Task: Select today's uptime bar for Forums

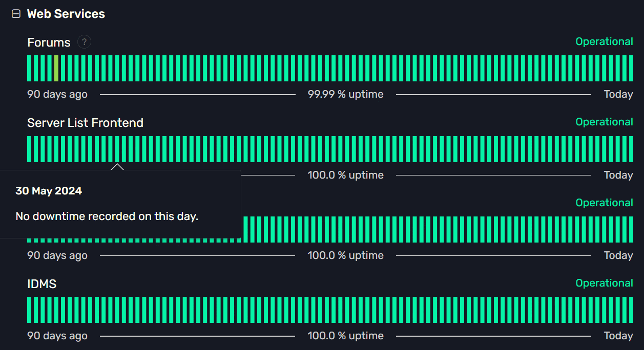Action: point(631,67)
